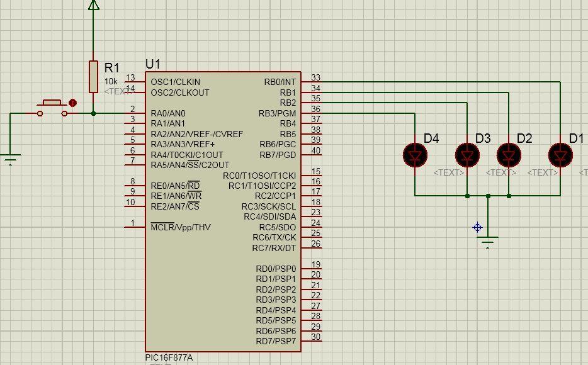Click pin label RC4/SDI/SDA
The height and width of the screenshot is (365, 588).
(x=270, y=216)
